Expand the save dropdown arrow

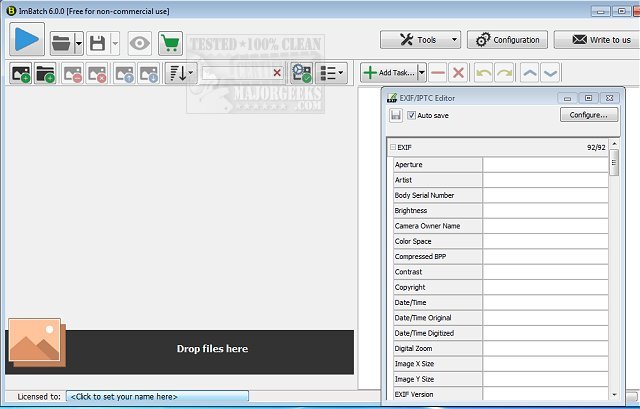(115, 43)
